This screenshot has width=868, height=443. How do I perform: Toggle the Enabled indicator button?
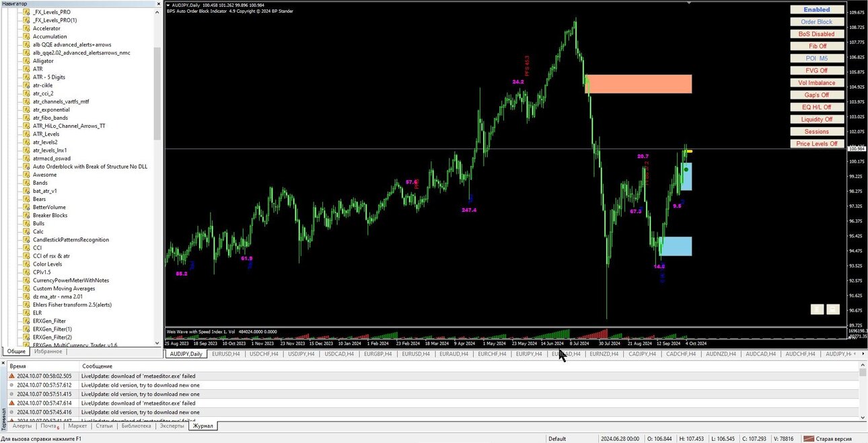point(817,10)
